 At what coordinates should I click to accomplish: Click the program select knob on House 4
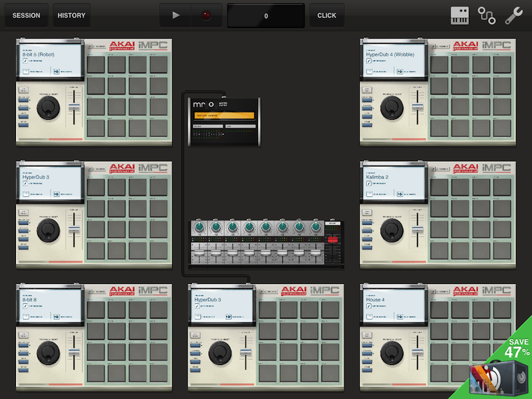tap(392, 353)
